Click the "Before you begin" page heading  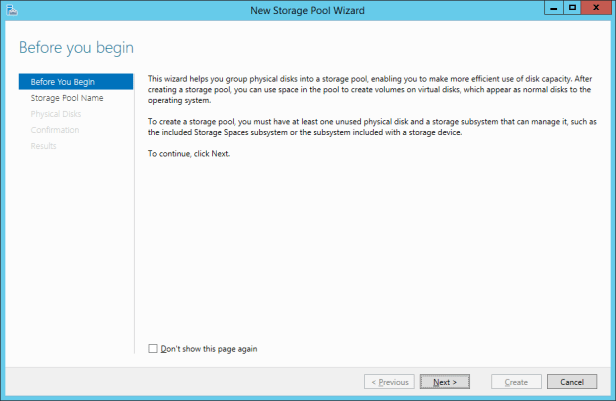pyautogui.click(x=76, y=48)
